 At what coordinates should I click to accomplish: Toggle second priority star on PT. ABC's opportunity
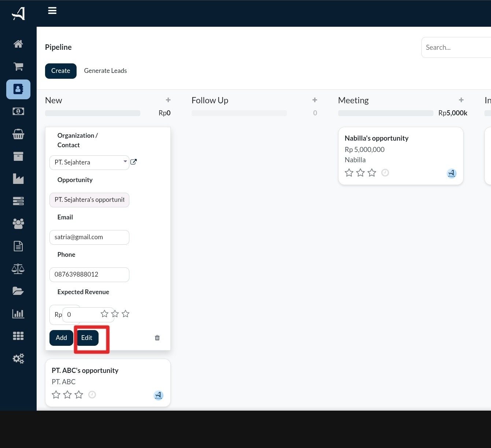pos(67,395)
